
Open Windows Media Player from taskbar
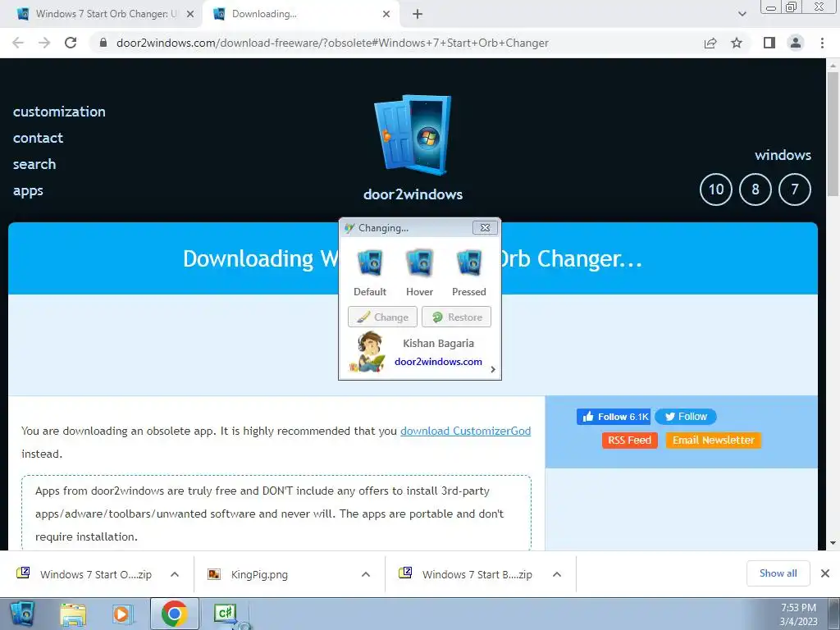point(122,614)
